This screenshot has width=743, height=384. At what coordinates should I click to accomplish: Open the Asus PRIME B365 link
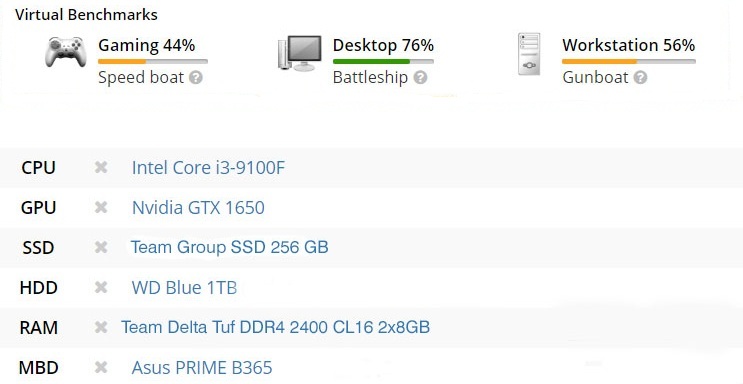point(202,368)
